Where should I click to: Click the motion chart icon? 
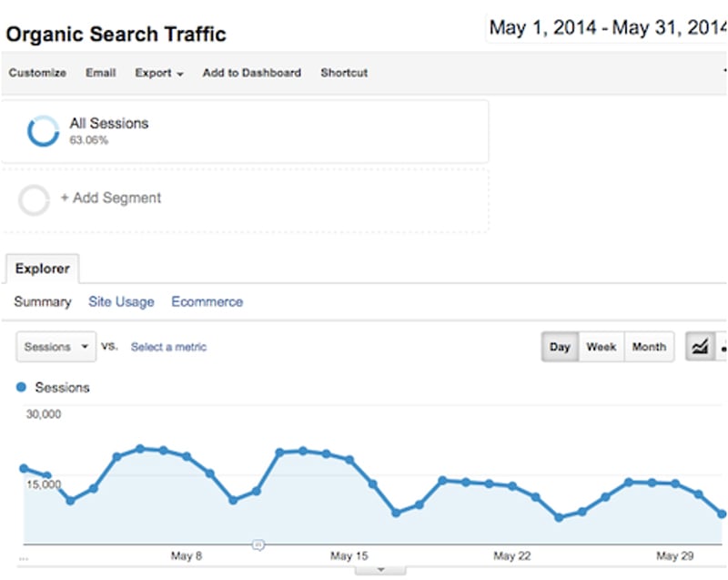coord(723,347)
